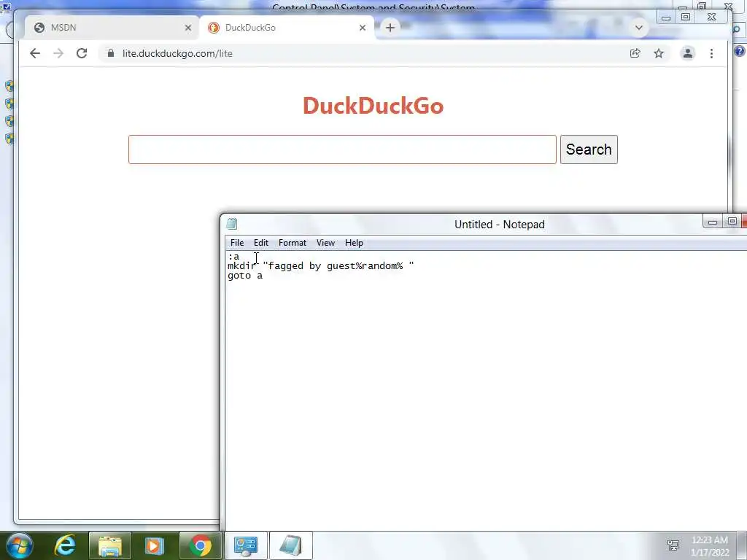Image resolution: width=747 pixels, height=560 pixels.
Task: Switch to Control Panel taskbar item
Action: coord(246,545)
